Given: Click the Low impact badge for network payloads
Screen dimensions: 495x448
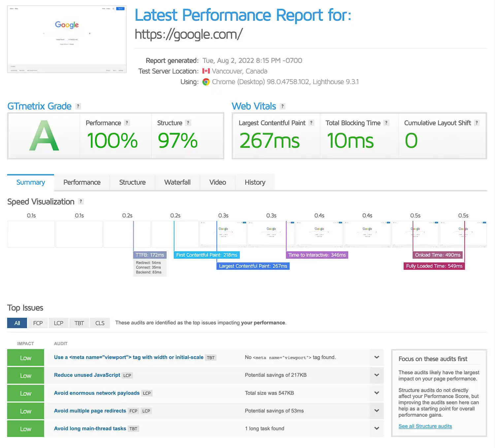Looking at the screenshot, I should tap(26, 393).
